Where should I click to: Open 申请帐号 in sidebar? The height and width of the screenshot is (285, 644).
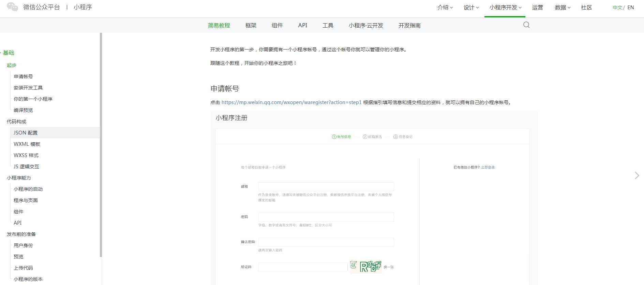[x=23, y=76]
